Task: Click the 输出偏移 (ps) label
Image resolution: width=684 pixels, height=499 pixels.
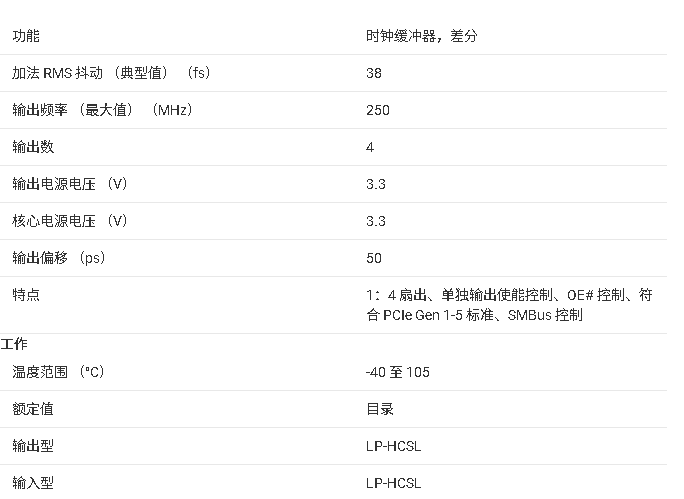Action: (x=59, y=258)
